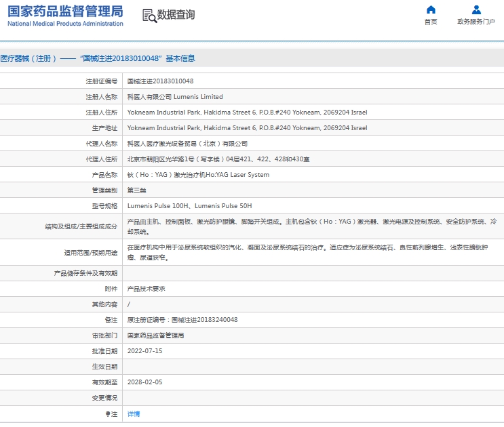Open the 首页 home icon
This screenshot has width=504, height=427.
coord(431,9)
